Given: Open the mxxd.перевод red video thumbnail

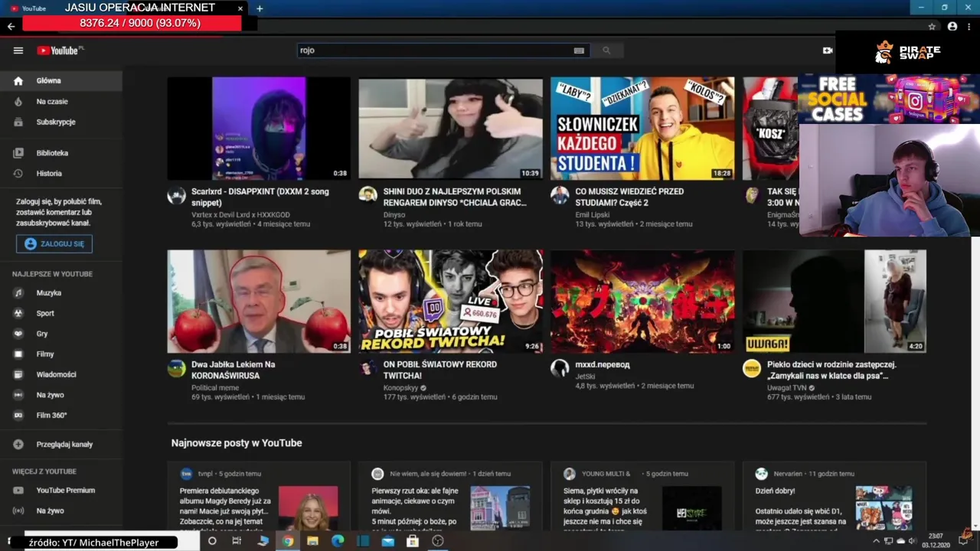Looking at the screenshot, I should click(642, 302).
